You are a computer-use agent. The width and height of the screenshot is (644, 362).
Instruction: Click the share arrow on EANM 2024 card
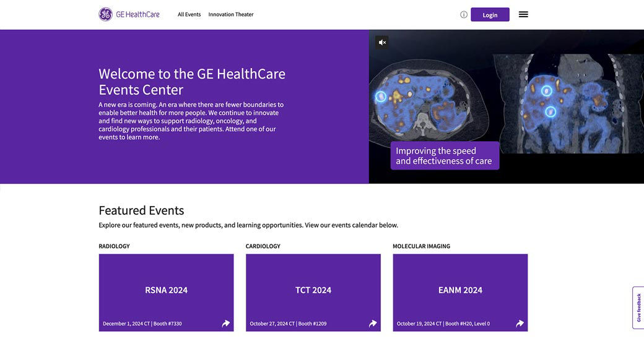pyautogui.click(x=520, y=324)
